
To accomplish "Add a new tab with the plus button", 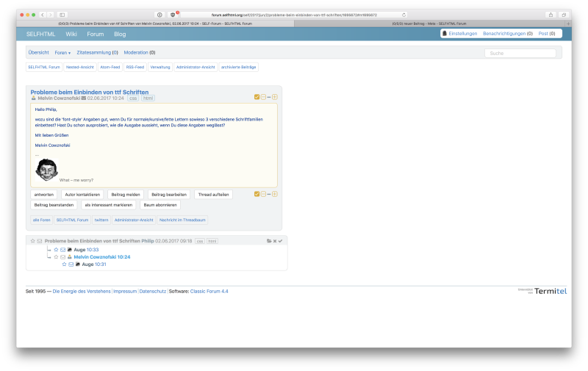I will point(568,24).
